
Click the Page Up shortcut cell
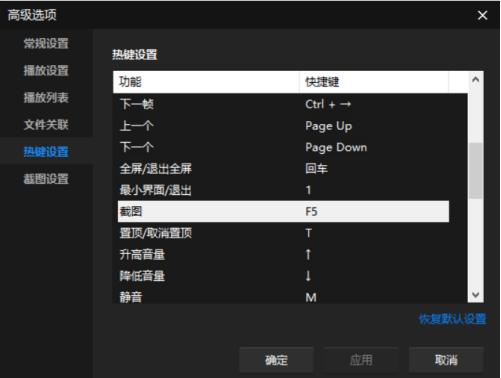click(328, 126)
